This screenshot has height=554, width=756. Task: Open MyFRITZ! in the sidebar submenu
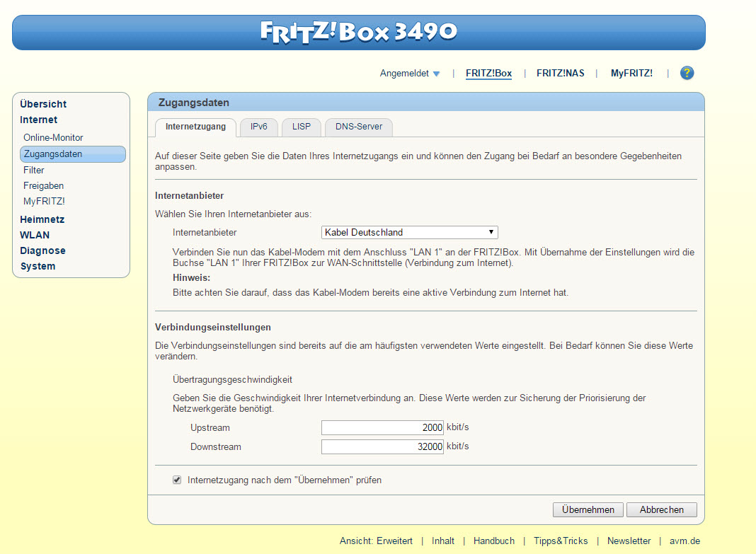point(44,202)
